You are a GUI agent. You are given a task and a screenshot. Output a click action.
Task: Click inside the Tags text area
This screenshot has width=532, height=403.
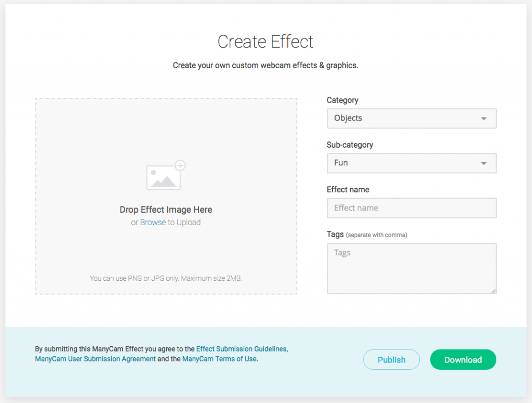(x=411, y=268)
